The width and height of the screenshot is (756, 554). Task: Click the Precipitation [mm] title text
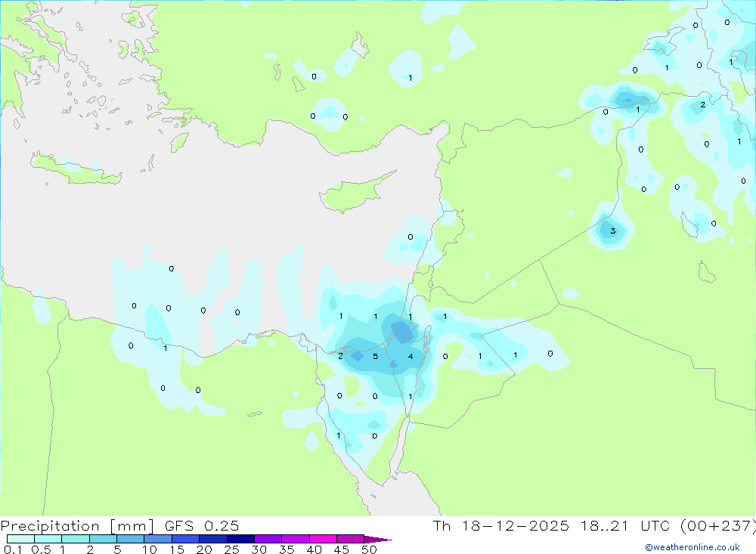pos(77,525)
